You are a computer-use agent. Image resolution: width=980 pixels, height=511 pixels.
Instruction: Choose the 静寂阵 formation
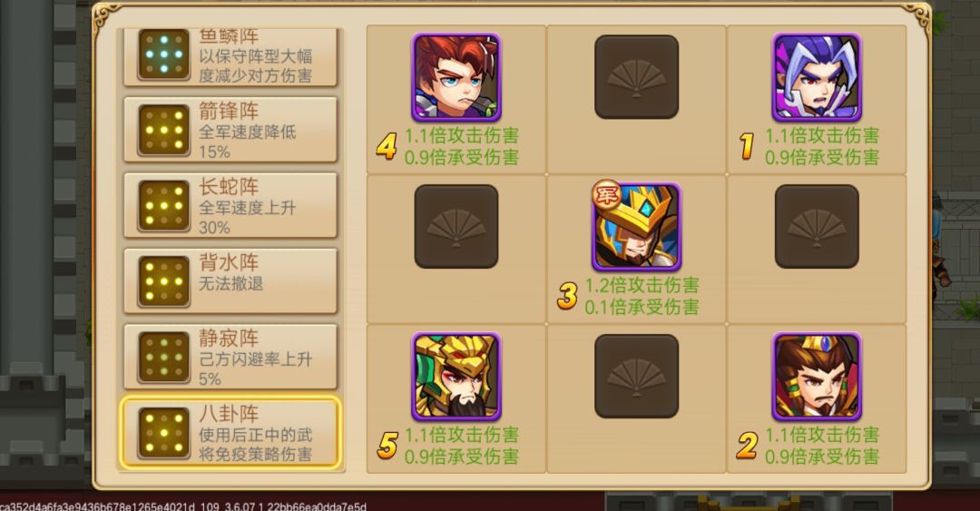(x=230, y=357)
